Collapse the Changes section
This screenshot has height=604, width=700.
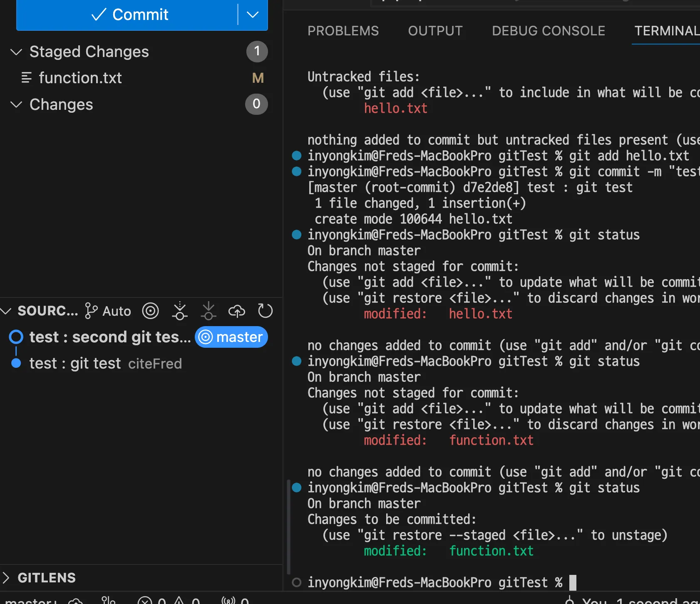[16, 104]
